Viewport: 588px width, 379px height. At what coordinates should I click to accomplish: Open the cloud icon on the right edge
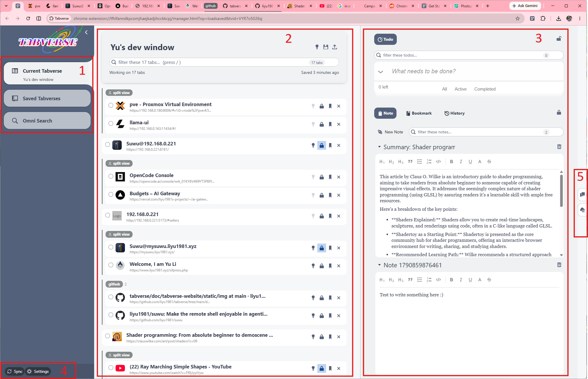click(582, 210)
